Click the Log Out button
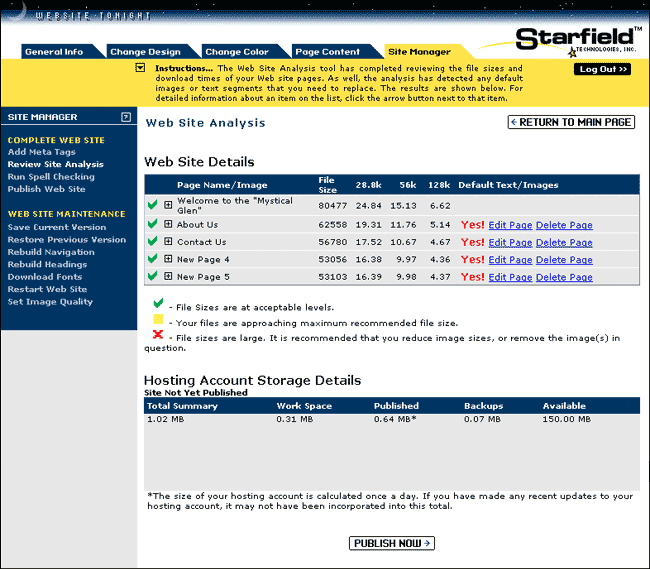 (x=602, y=69)
